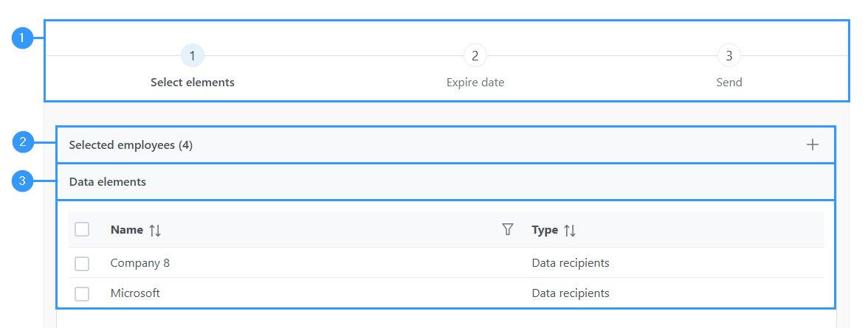This screenshot has width=868, height=328.
Task: Click the step 2 circle in the wizard
Action: (x=475, y=55)
